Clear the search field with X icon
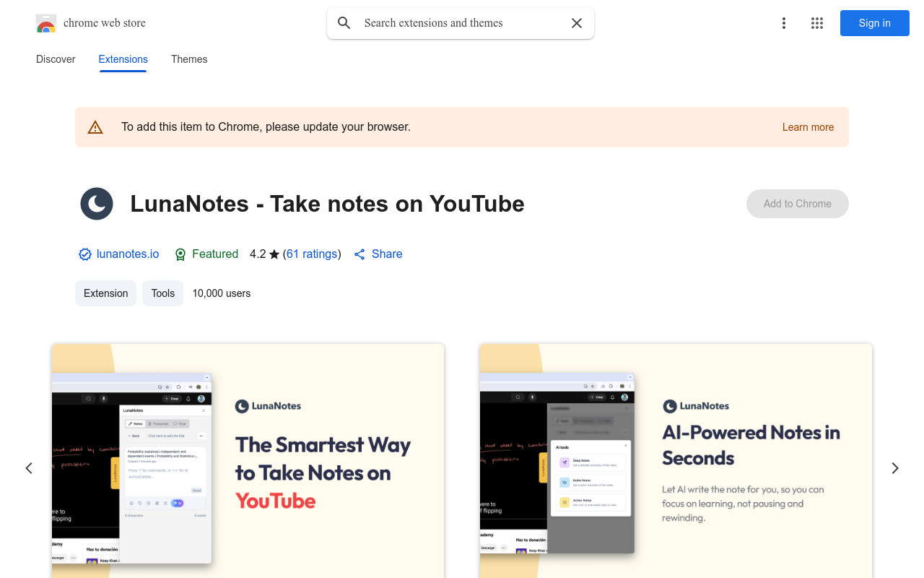The image size is (924, 578). tap(577, 23)
